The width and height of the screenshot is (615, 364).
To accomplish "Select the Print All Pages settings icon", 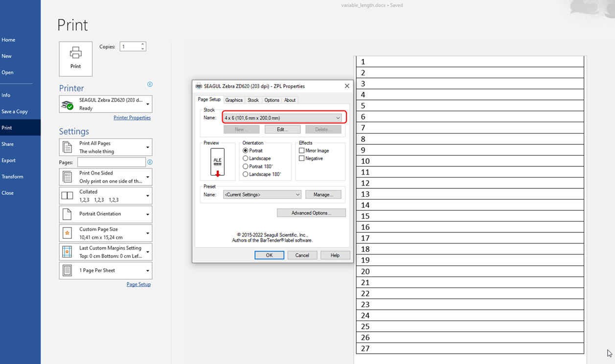I will click(x=67, y=147).
